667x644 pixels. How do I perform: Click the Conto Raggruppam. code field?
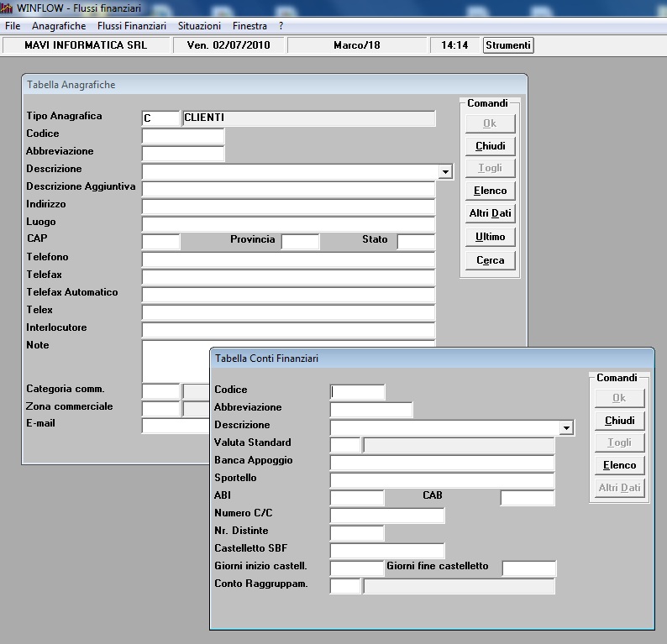pyautogui.click(x=345, y=586)
